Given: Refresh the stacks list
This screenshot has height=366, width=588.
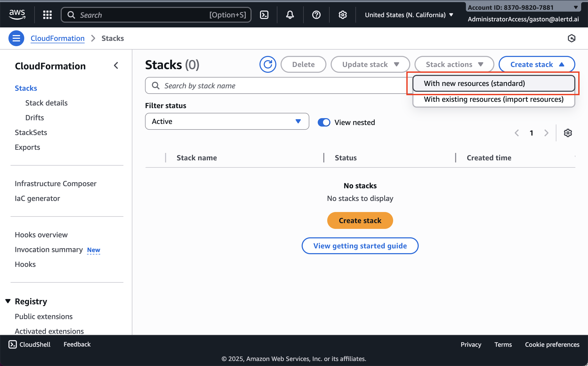Looking at the screenshot, I should point(268,64).
